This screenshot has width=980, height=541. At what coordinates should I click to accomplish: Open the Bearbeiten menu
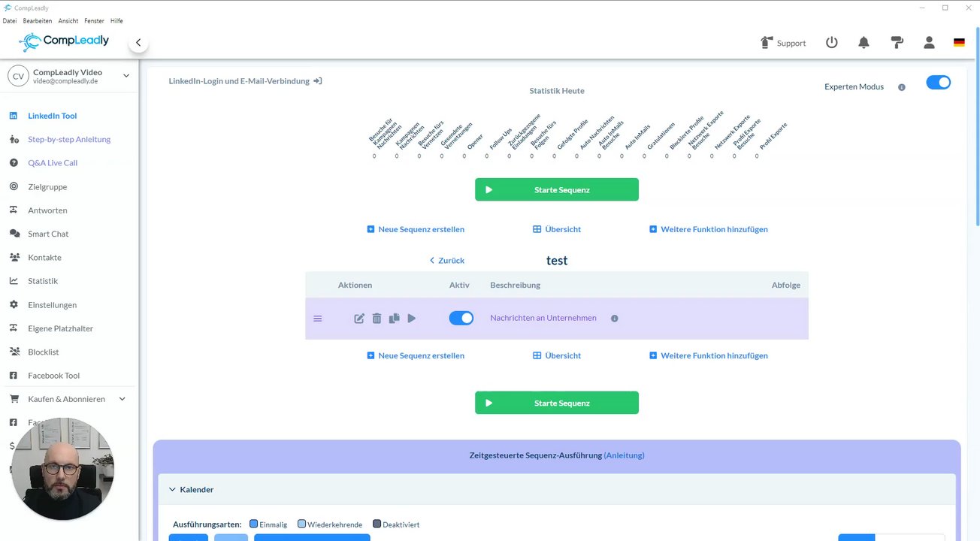(38, 21)
